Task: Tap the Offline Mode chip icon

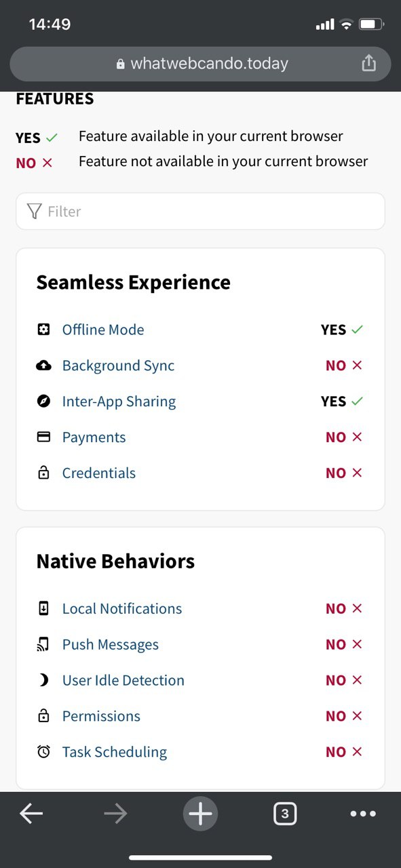Action: click(43, 330)
